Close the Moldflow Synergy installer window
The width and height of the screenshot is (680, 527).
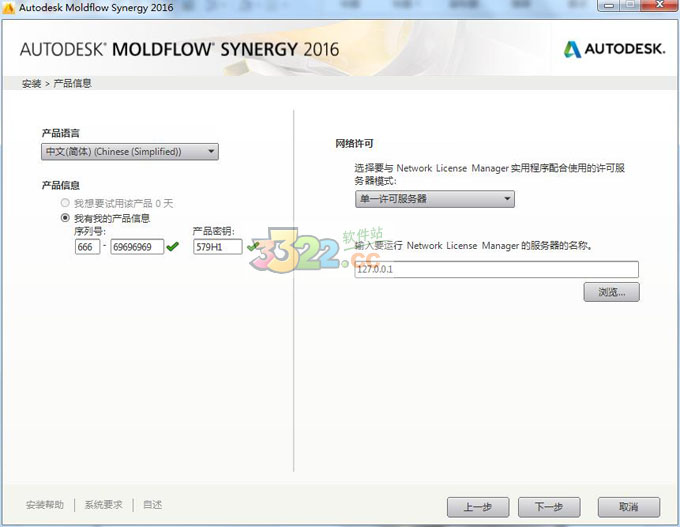[x=659, y=5]
